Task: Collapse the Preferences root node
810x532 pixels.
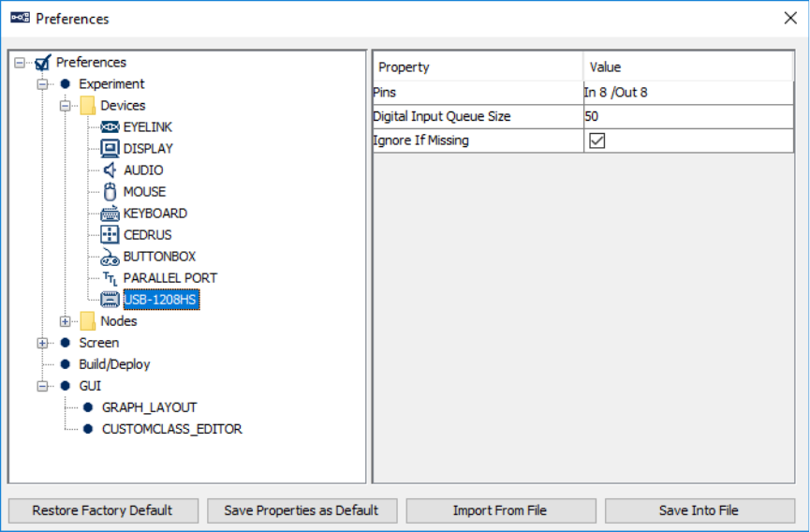Action: tap(20, 63)
